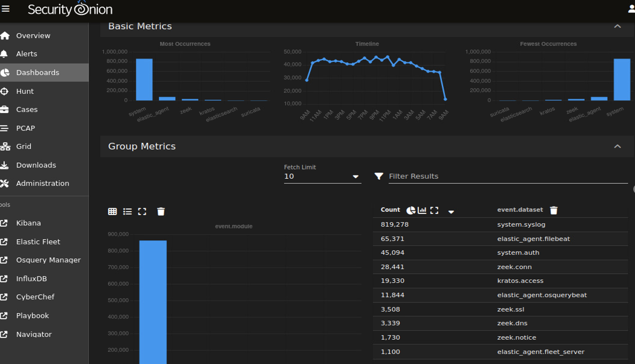Screen dimensions: 635x364
Task: Click the Count column header
Action: (x=390, y=210)
